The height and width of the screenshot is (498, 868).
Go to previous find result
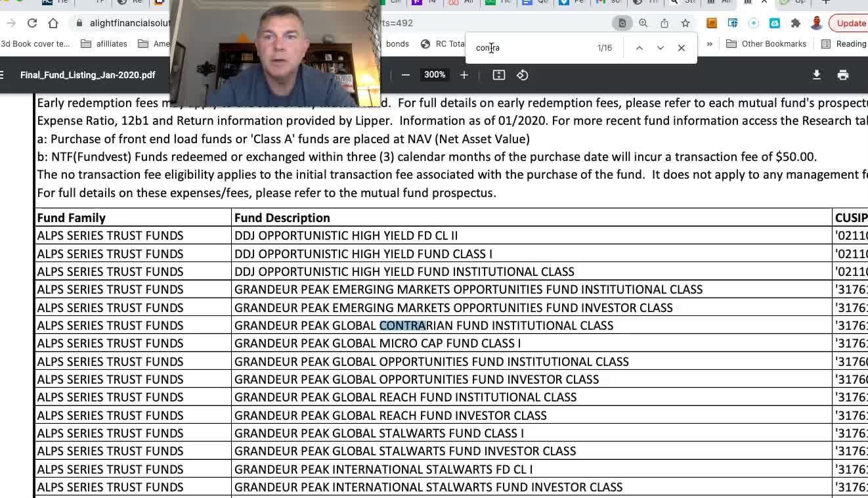639,48
